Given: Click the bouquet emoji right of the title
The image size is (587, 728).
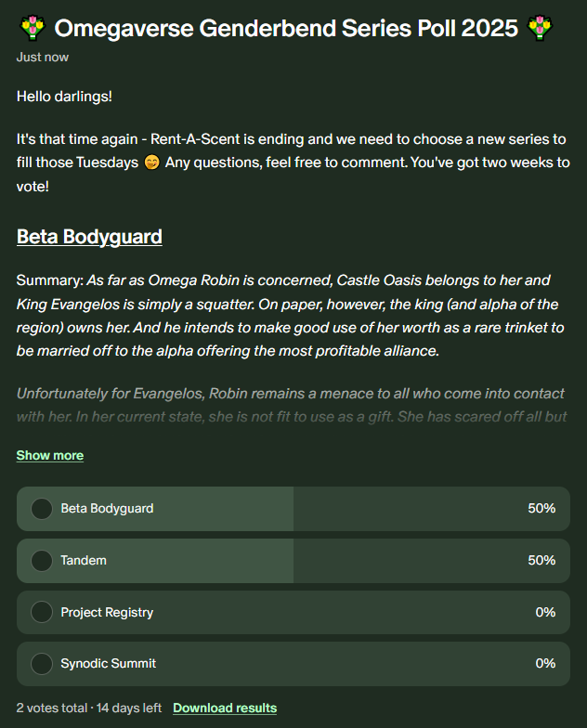Looking at the screenshot, I should coord(540,29).
